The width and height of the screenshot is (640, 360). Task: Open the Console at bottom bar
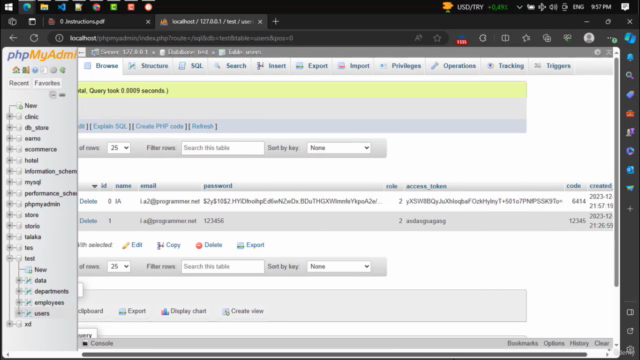point(98,343)
